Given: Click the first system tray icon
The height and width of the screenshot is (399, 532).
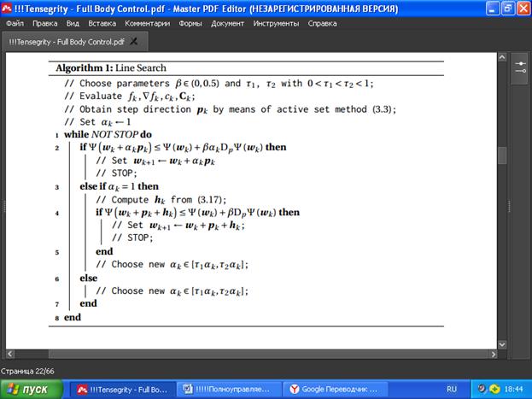Looking at the screenshot, I should click(481, 389).
